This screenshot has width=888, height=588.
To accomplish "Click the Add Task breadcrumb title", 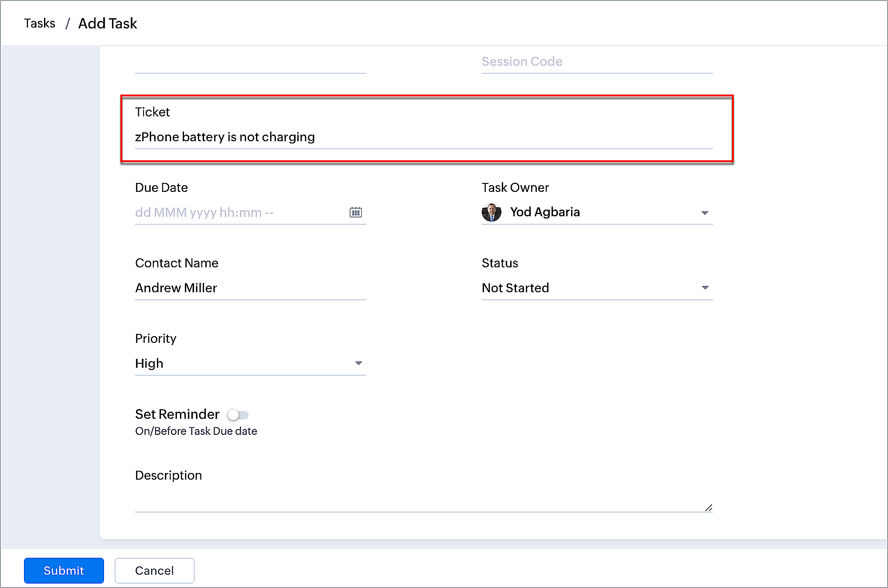I will [x=108, y=23].
